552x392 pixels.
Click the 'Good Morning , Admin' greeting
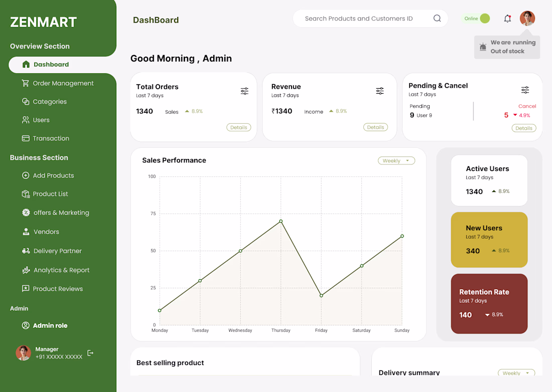pos(181,58)
